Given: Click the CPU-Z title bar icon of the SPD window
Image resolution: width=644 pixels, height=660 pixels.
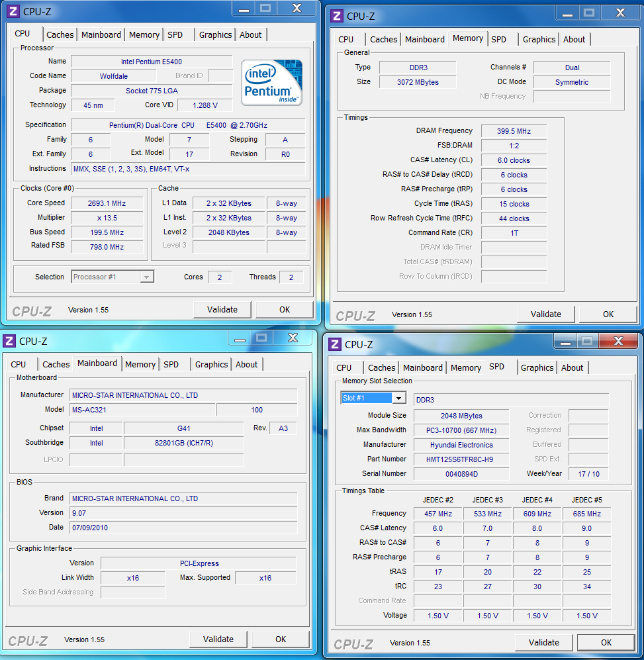Looking at the screenshot, I should (x=335, y=344).
